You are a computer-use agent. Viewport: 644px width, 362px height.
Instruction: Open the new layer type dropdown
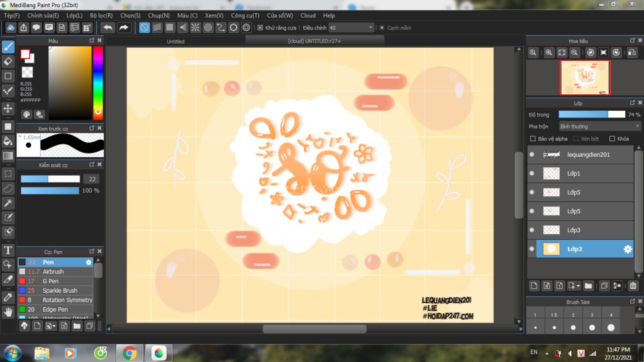pos(574,285)
